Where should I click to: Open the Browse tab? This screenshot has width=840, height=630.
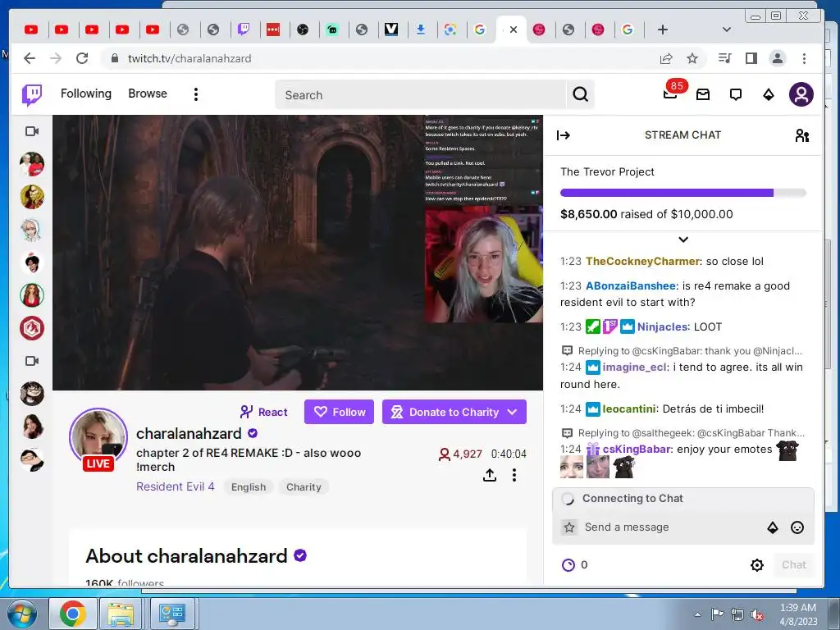point(148,94)
